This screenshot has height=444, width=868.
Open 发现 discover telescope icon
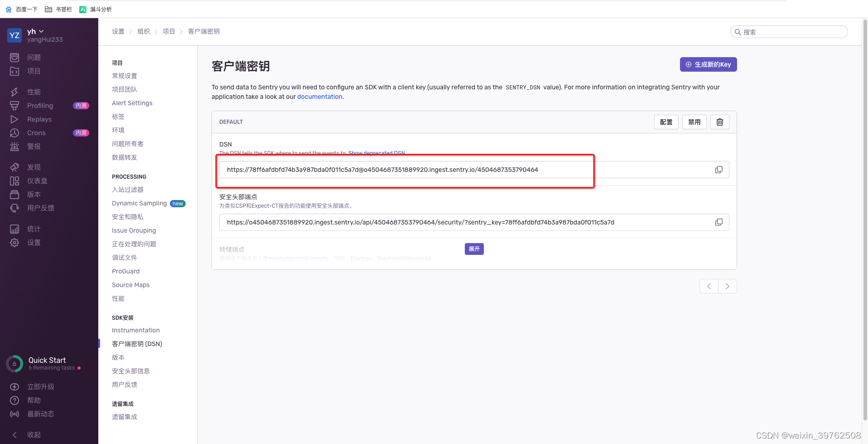14,167
